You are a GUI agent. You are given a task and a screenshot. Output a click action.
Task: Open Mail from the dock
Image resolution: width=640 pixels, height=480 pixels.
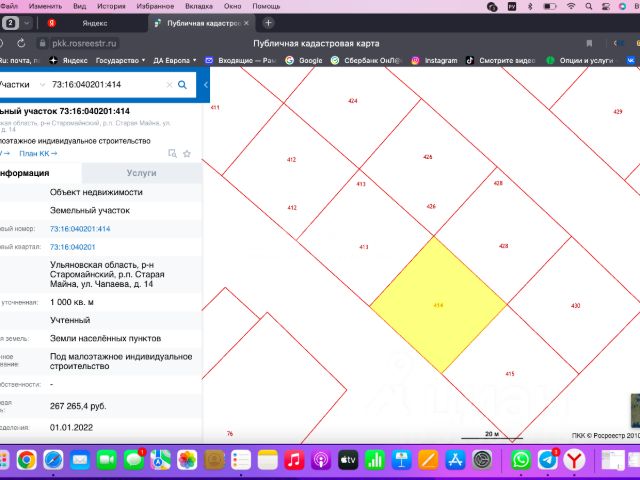[80, 460]
